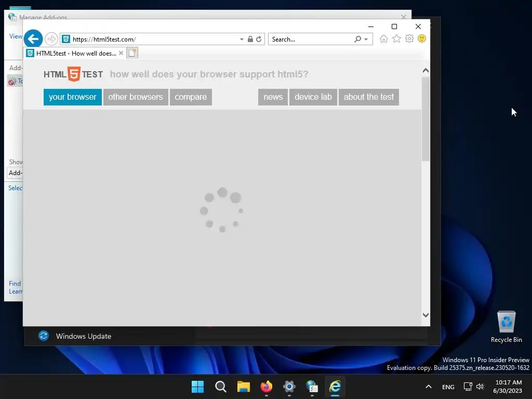Close the HTML5test tab

coord(121,54)
